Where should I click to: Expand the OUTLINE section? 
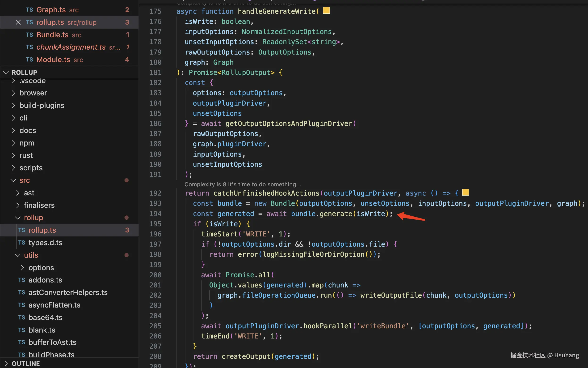tap(6, 363)
